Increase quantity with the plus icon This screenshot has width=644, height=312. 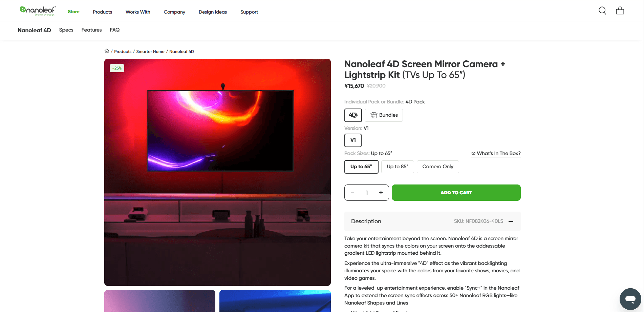tap(381, 193)
